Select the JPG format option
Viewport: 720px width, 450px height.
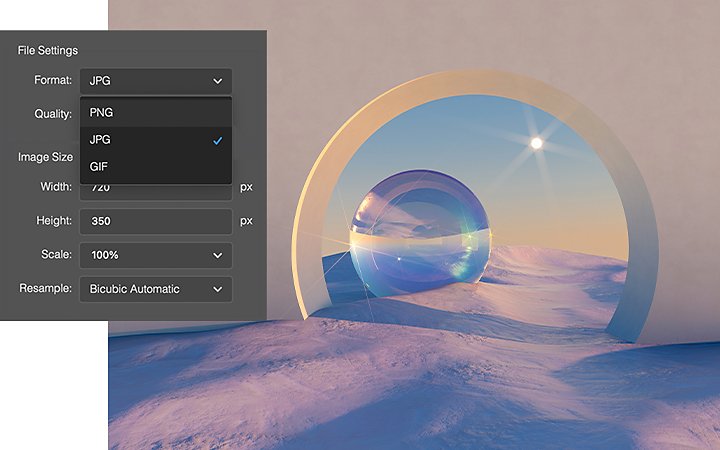click(156, 140)
